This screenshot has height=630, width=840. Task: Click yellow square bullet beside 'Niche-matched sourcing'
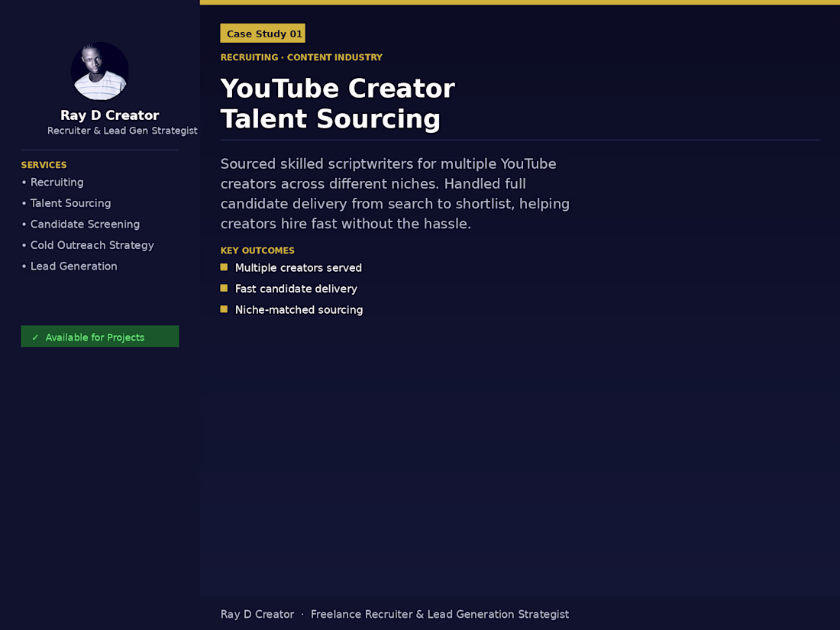224,309
